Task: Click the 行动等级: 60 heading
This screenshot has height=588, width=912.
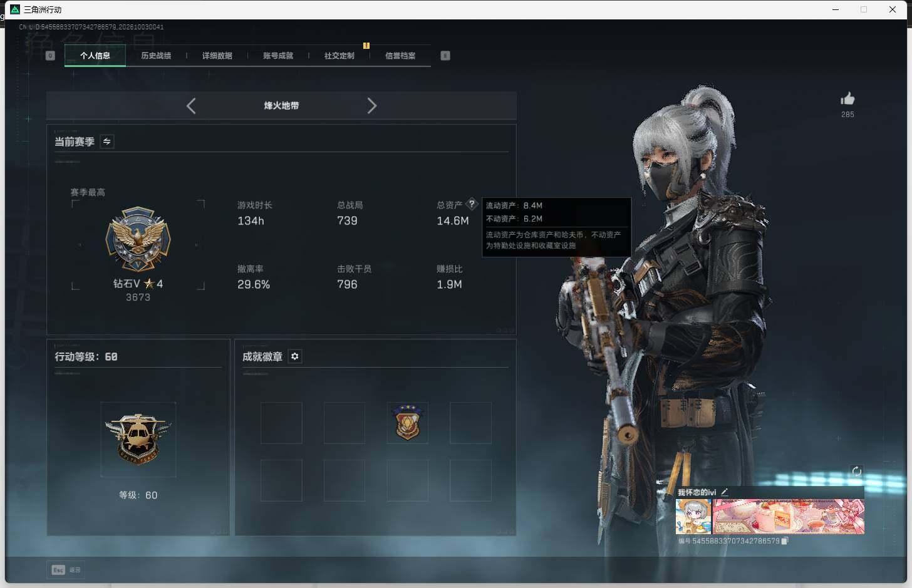Action: [86, 357]
